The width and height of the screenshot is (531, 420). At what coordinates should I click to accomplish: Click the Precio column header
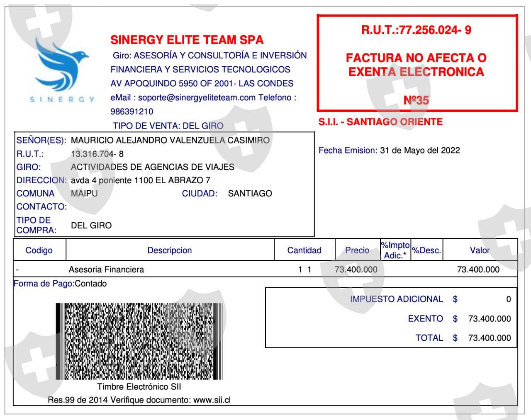point(357,250)
